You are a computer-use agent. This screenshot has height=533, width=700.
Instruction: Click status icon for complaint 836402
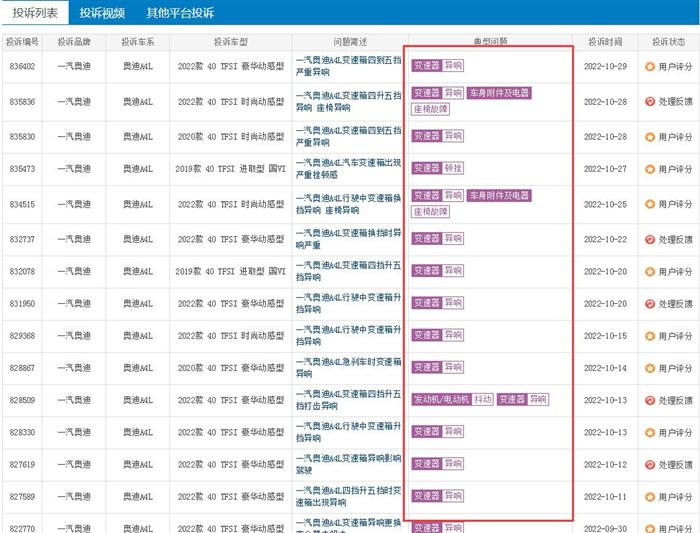pos(650,67)
